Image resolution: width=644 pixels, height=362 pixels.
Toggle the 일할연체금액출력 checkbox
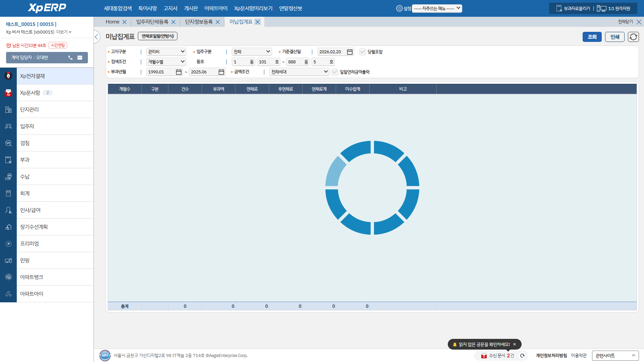334,72
